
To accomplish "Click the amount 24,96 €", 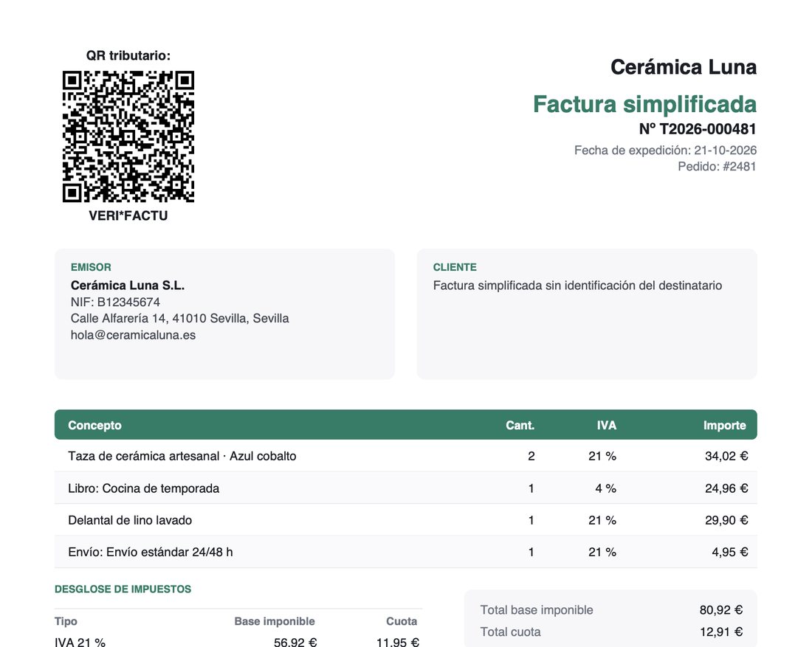I will (726, 488).
